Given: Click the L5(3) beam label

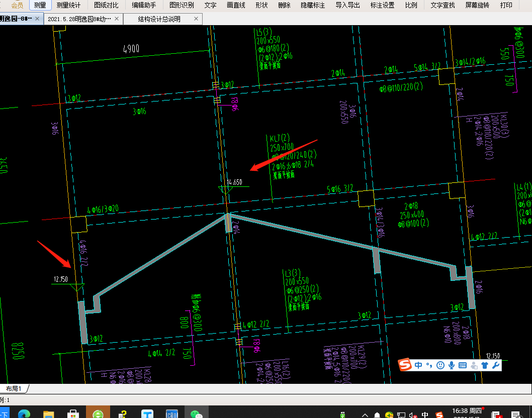Looking at the screenshot, I should point(263,32).
